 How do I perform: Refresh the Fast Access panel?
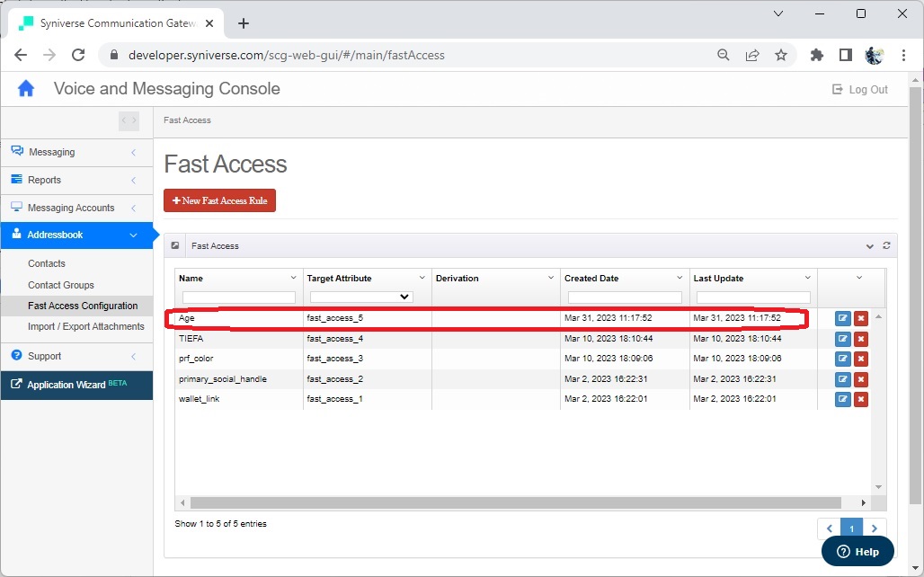coord(886,245)
